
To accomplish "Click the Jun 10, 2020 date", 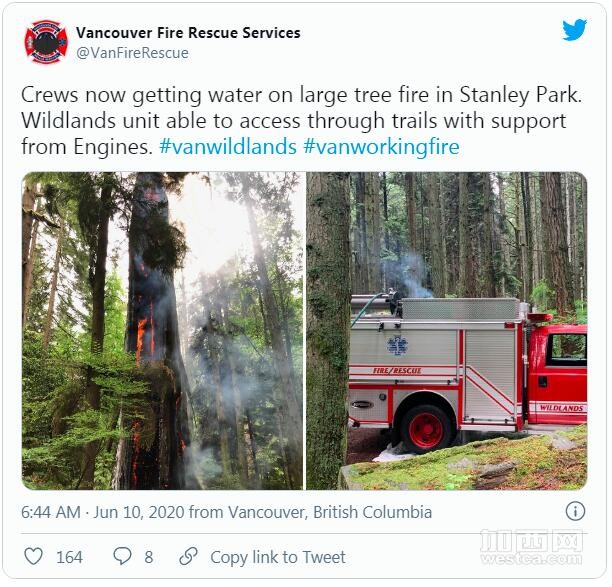I will pyautogui.click(x=139, y=512).
